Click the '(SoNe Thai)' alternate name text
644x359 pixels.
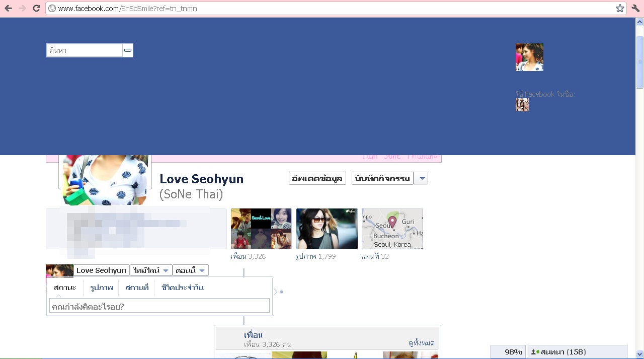[191, 194]
